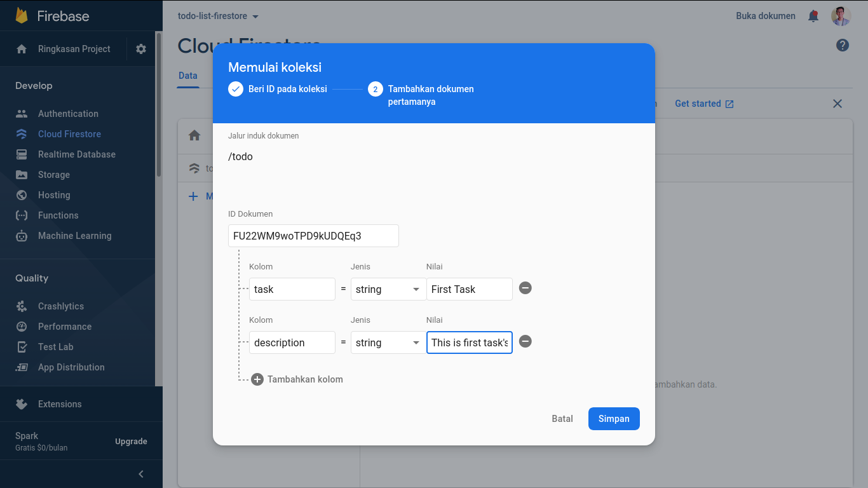Click the Simpan button

point(613,418)
